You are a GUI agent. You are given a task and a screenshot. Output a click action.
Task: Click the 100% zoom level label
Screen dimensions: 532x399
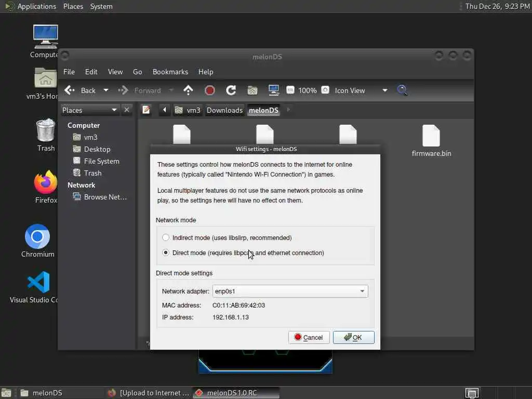(x=308, y=90)
